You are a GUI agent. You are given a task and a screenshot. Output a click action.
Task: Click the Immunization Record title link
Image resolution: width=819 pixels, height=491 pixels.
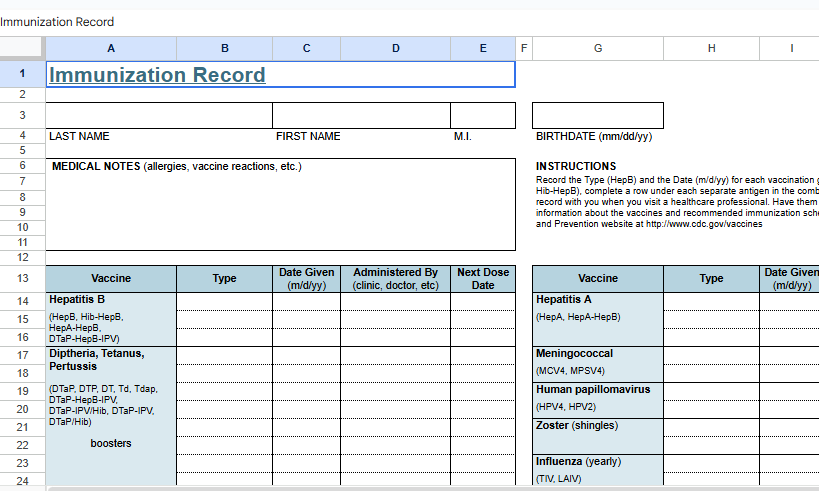pyautogui.click(x=157, y=75)
